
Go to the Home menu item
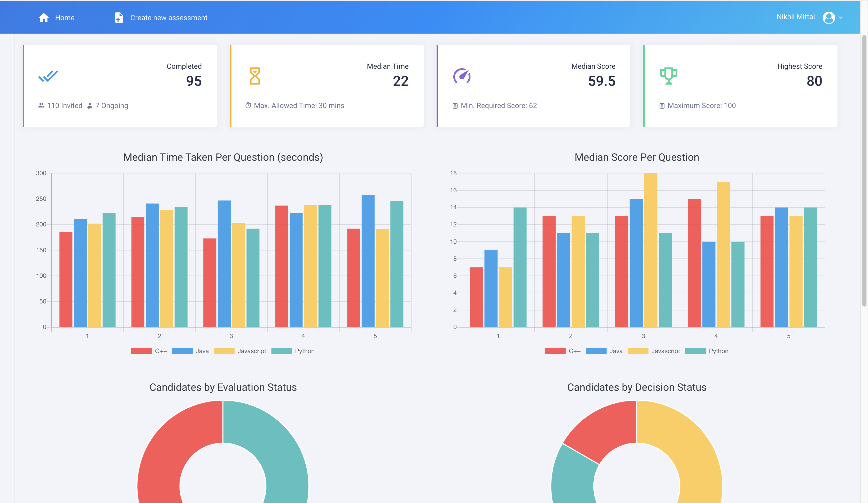(65, 18)
